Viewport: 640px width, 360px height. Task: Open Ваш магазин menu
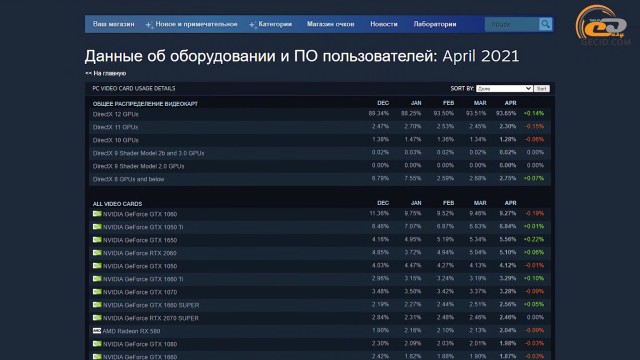[x=113, y=24]
